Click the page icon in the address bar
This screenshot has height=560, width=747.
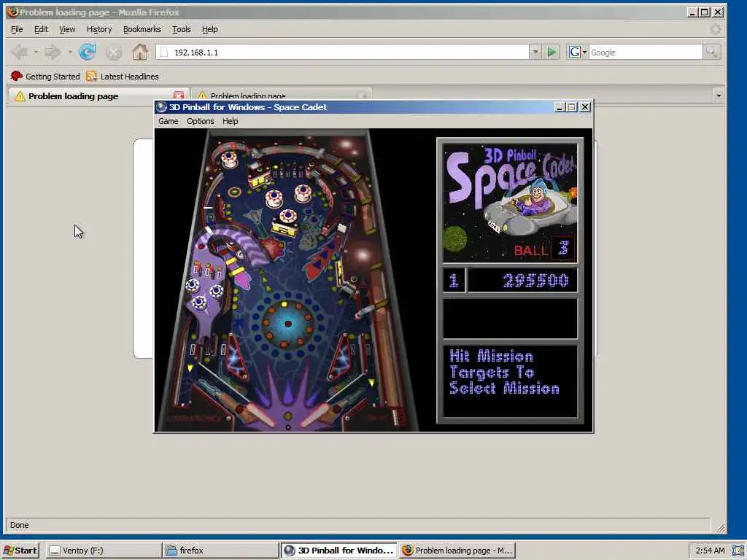tap(164, 52)
